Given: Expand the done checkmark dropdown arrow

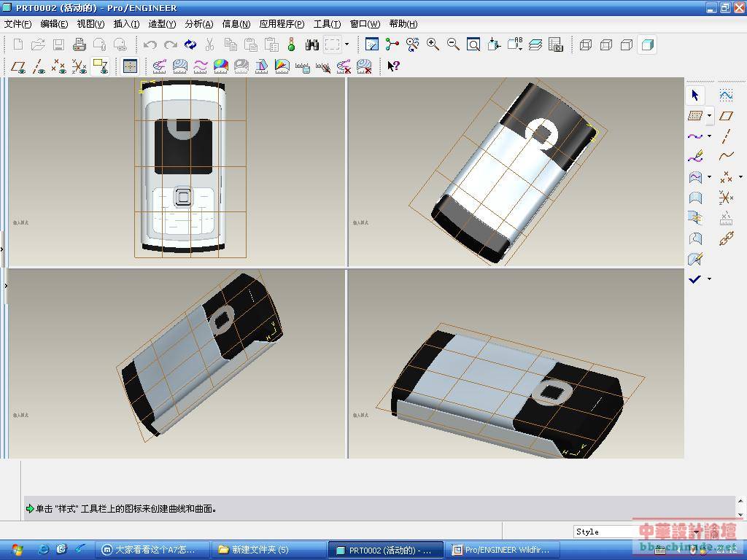Looking at the screenshot, I should (x=709, y=279).
